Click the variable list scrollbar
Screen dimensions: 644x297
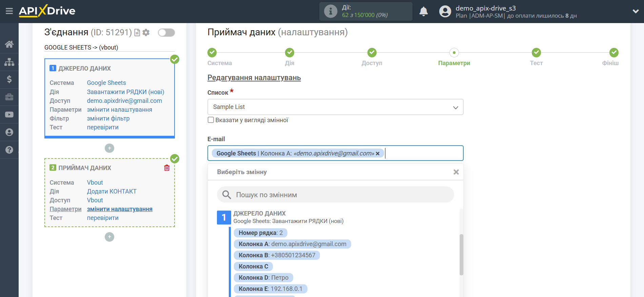click(x=461, y=255)
